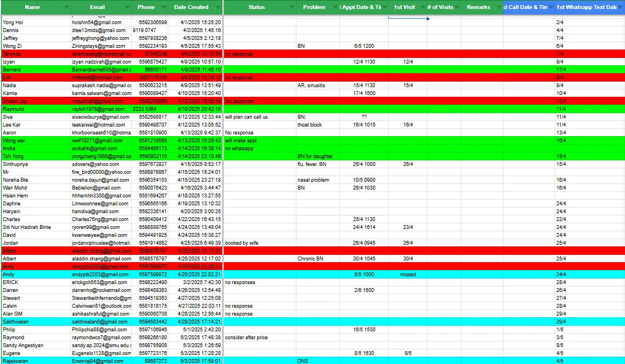
Task: Select the name 'Sandy Angestiyan'
Action: pos(36,345)
